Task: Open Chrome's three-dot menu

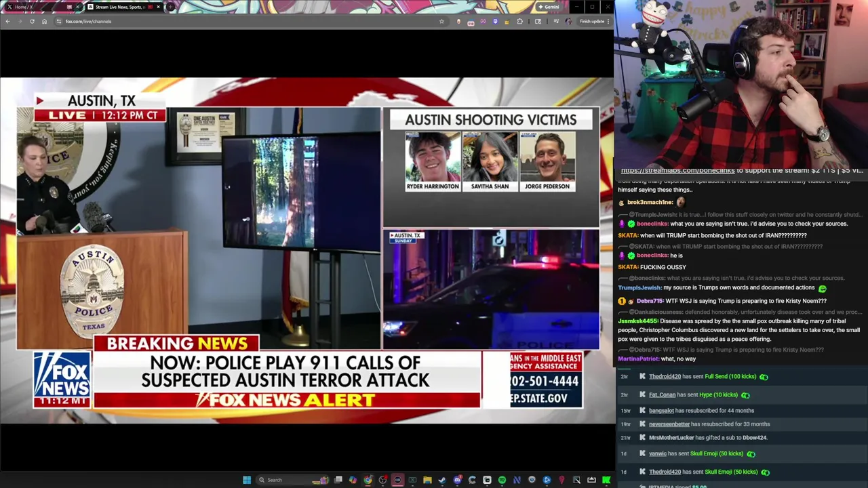Action: 608,21
